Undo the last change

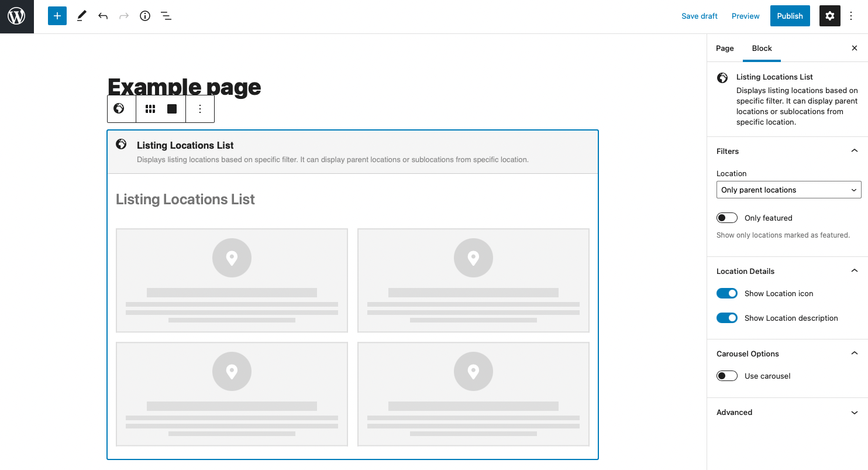coord(103,16)
